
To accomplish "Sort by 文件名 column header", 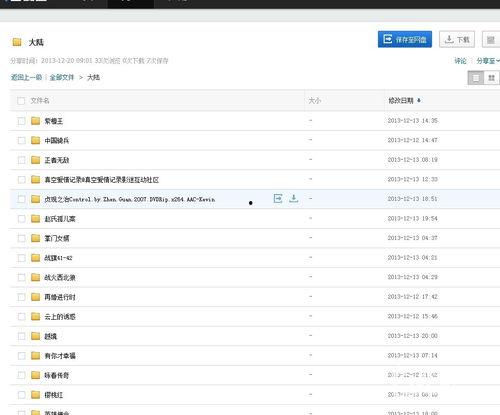I will (40, 100).
